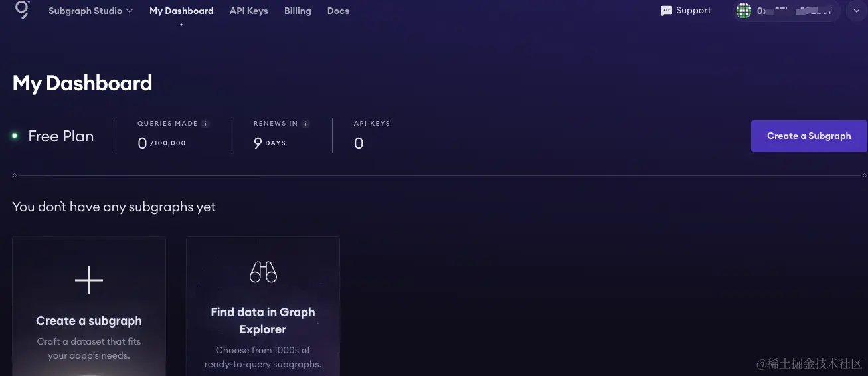
Task: Click 'You don't have any subgraphs yet' text
Action: 114,207
